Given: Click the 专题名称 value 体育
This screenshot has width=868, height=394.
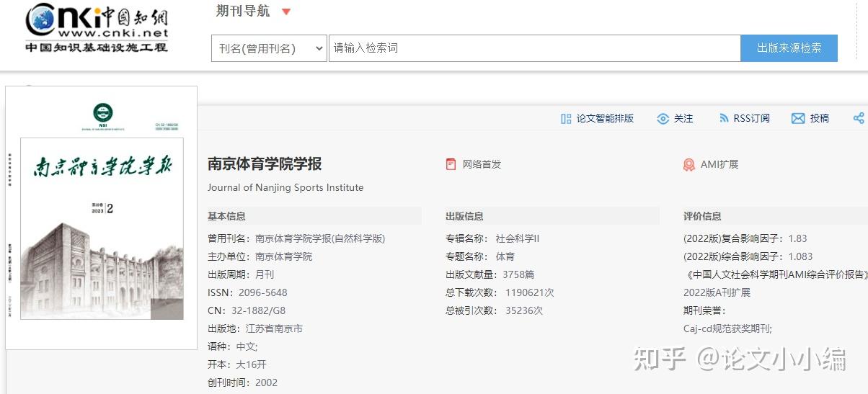Looking at the screenshot, I should (x=505, y=256).
